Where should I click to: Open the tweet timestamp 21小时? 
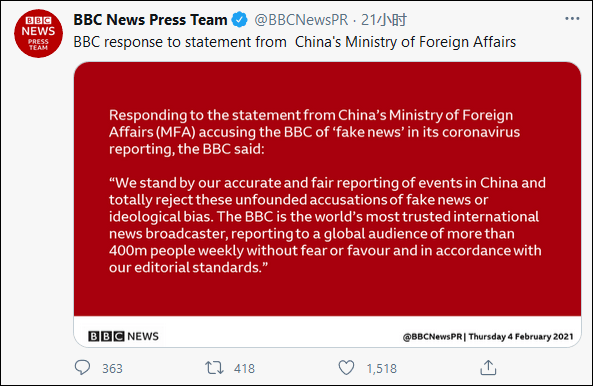(383, 20)
